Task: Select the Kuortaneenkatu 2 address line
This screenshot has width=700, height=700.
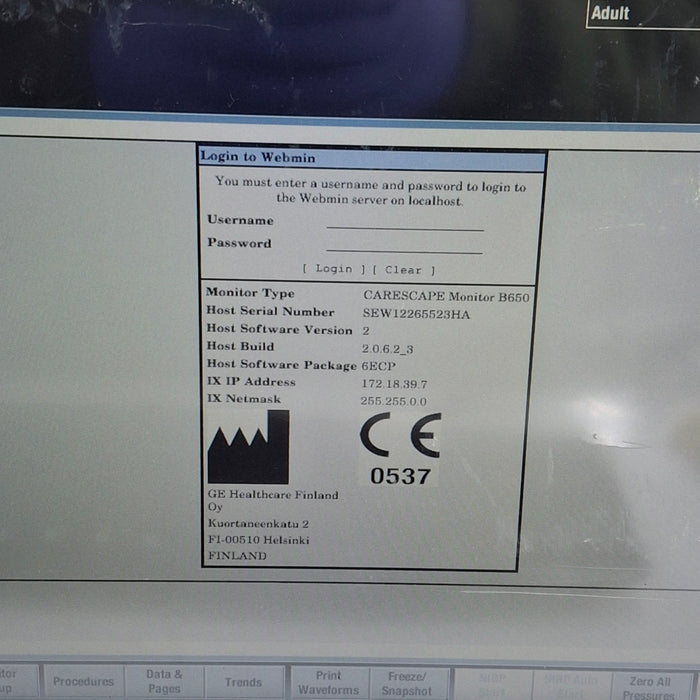Action: [x=258, y=524]
